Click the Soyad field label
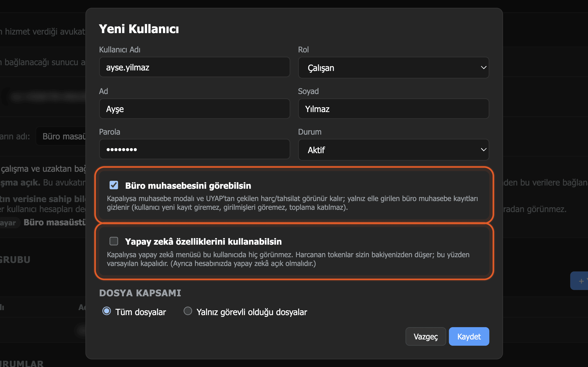Screen dimensions: 588x367 click(308, 91)
